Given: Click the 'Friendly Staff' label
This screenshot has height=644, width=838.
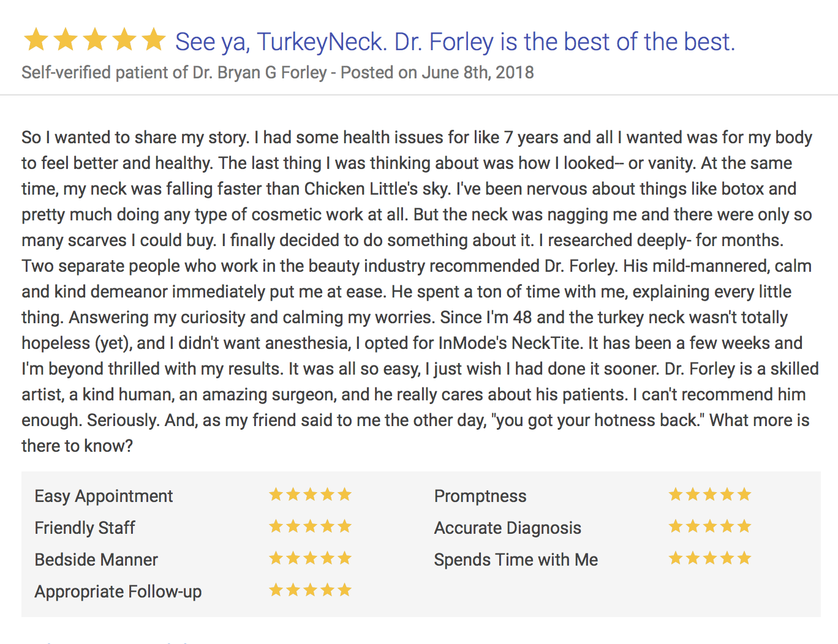Looking at the screenshot, I should [x=85, y=528].
